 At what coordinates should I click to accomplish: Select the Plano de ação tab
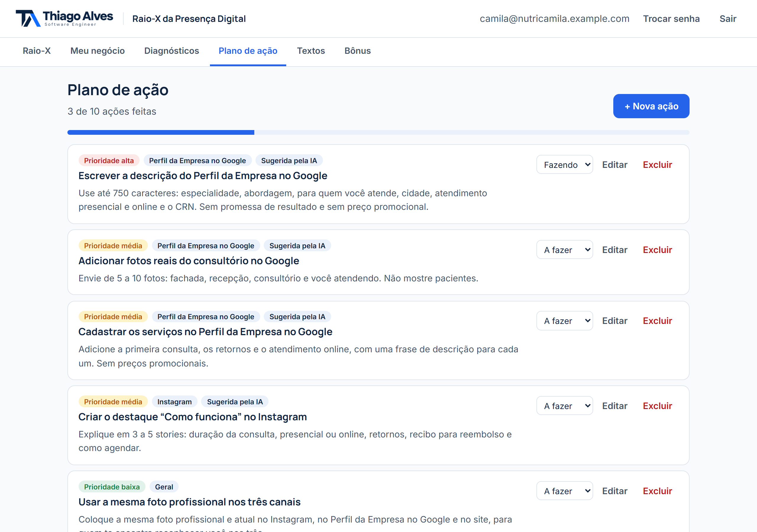coord(248,51)
